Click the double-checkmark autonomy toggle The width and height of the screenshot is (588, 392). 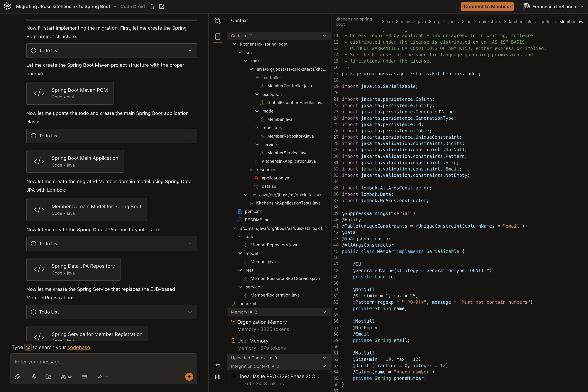(x=99, y=377)
